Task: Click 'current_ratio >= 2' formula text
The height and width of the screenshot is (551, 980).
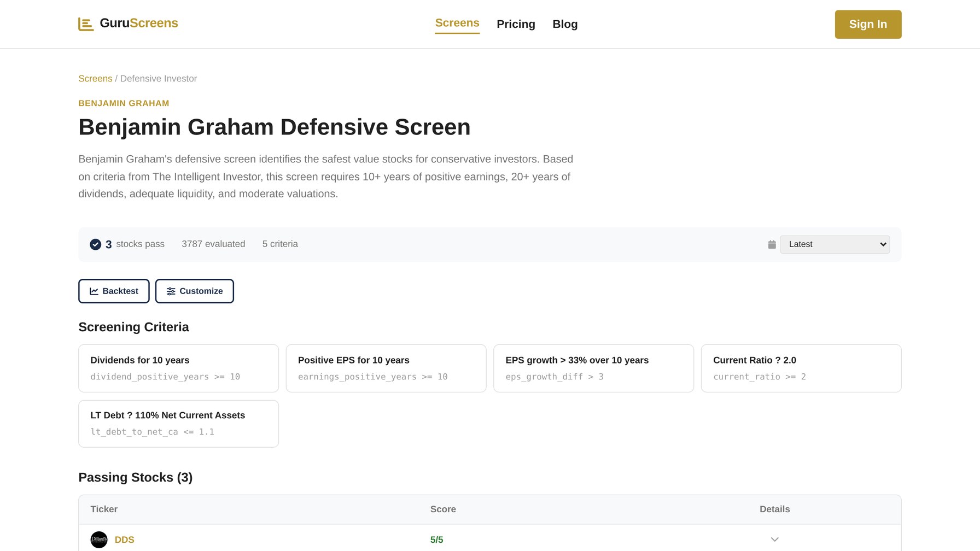Action: point(760,377)
